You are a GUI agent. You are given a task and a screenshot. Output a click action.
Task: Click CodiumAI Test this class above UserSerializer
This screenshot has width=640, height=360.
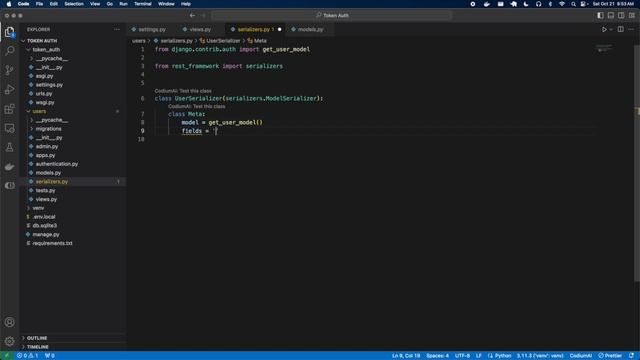click(x=183, y=91)
